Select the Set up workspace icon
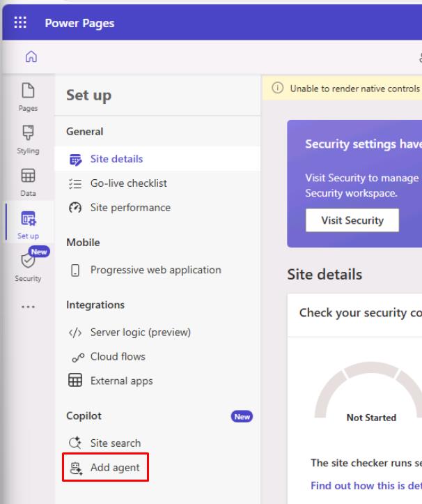This screenshot has width=422, height=504. coord(29,219)
